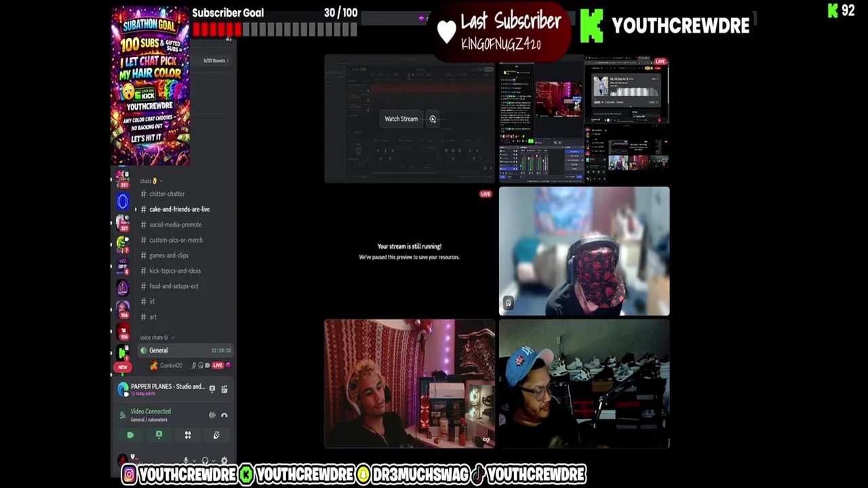Select user Combs420 in voice channel
This screenshot has width=868, height=488.
(x=171, y=365)
